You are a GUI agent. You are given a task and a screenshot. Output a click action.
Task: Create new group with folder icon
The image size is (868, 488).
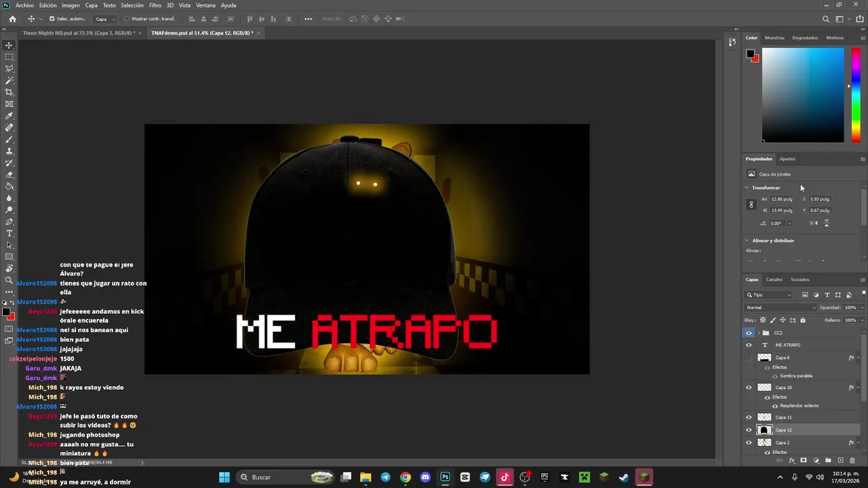coord(828,460)
